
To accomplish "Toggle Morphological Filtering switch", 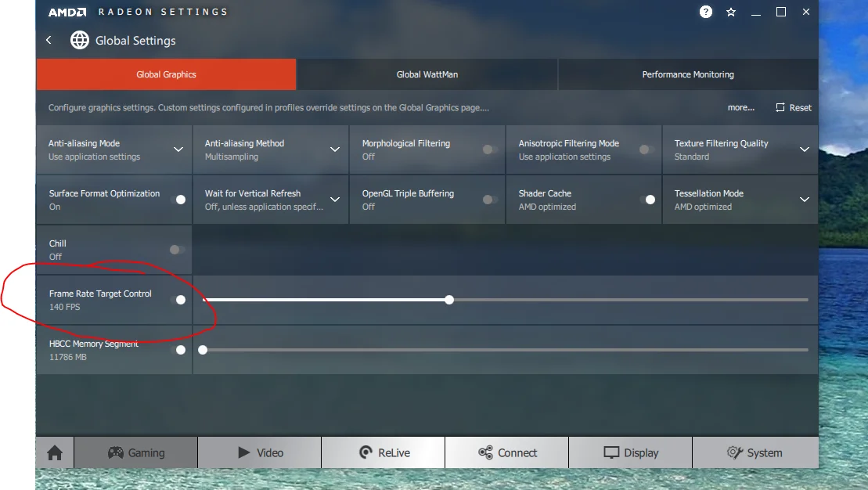I will pyautogui.click(x=490, y=150).
